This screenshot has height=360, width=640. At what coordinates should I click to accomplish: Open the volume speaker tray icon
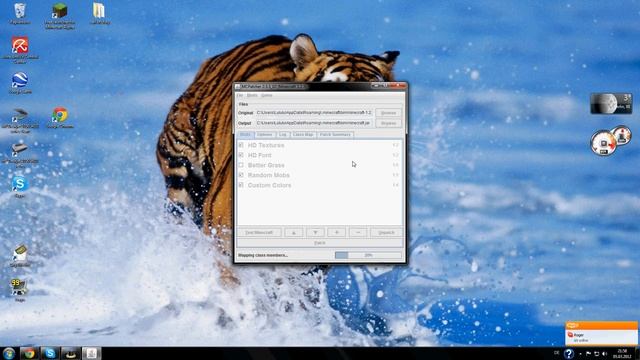604,353
